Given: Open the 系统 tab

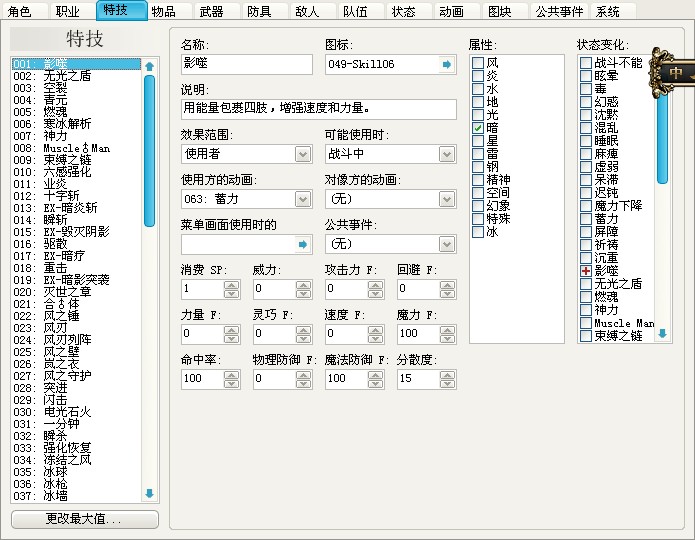Looking at the screenshot, I should point(612,11).
